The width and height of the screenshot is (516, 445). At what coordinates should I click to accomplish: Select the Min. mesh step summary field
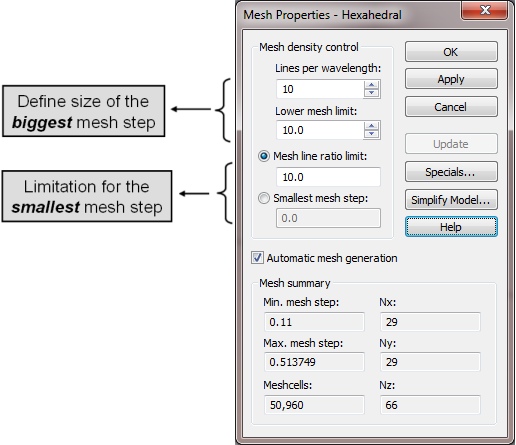pos(314,322)
